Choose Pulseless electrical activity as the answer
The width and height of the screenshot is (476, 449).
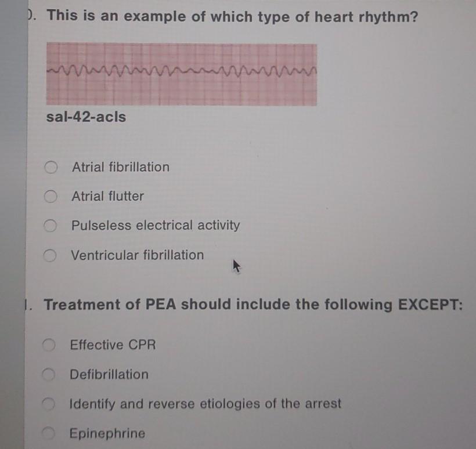(51, 226)
